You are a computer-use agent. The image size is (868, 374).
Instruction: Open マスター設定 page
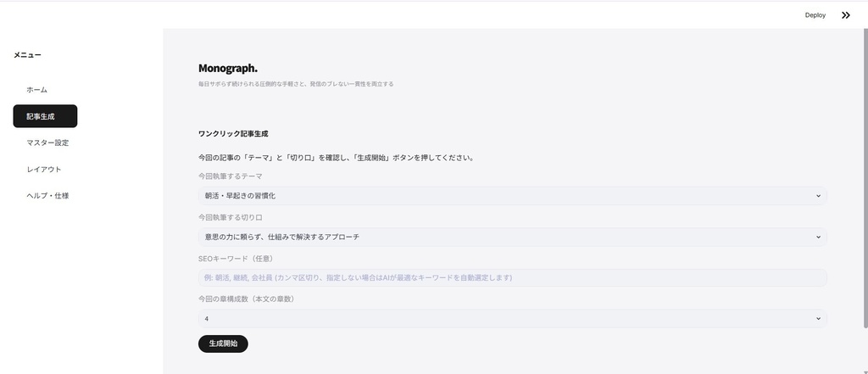pos(46,143)
